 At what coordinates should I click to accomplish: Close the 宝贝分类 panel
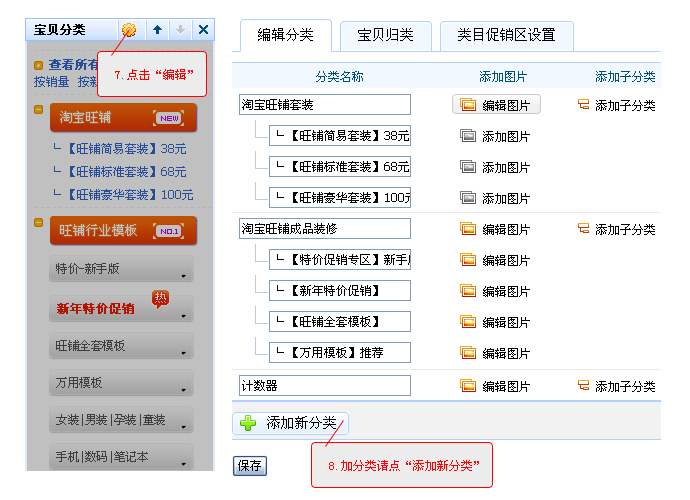click(x=203, y=30)
